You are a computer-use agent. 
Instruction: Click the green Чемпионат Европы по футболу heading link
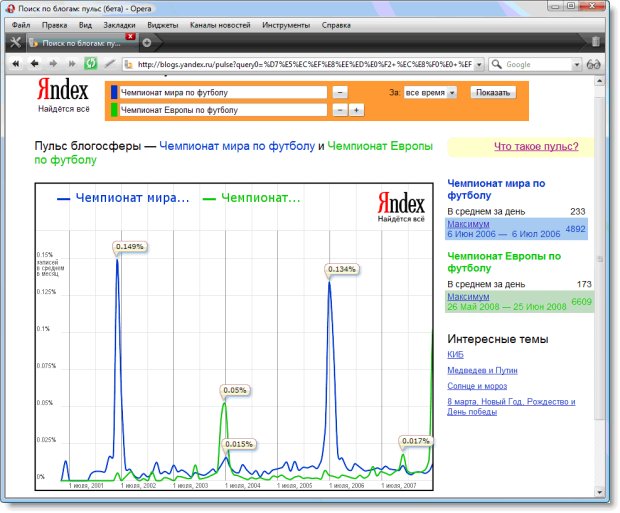pyautogui.click(x=504, y=262)
